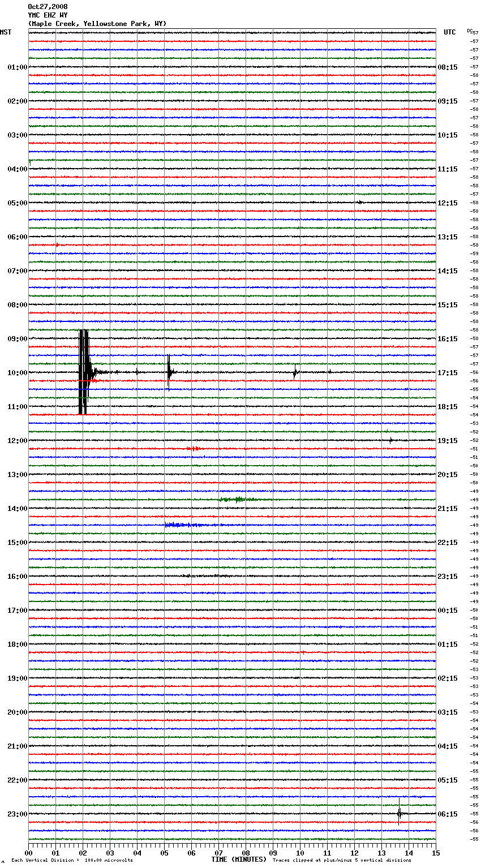The image size is (481, 868).
Task: Click the bottom axis minute tick 10
Action: click(x=300, y=853)
